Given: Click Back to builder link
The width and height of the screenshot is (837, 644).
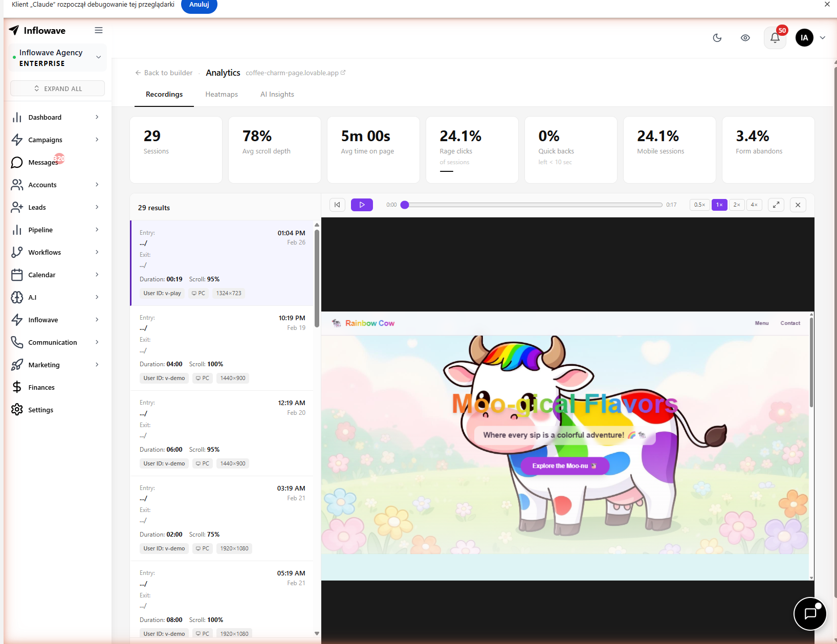Looking at the screenshot, I should (164, 73).
